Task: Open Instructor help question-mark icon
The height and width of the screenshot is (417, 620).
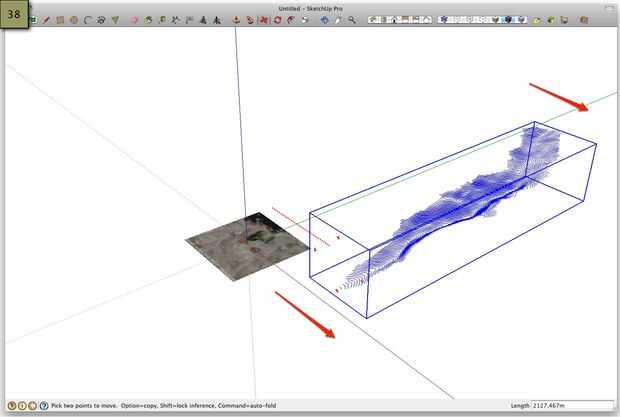Action: click(44, 406)
